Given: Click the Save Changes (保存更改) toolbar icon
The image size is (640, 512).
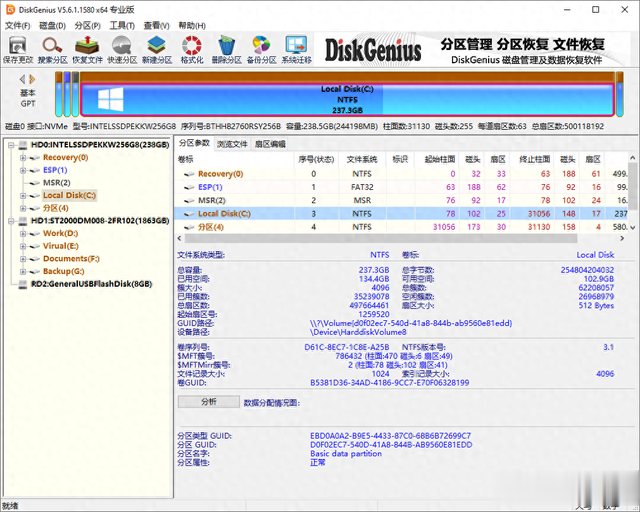Looking at the screenshot, I should coord(18,49).
